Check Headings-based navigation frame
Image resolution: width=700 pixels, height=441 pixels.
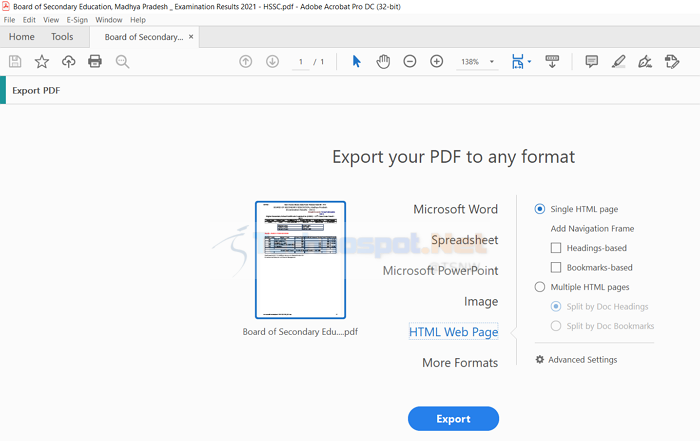(556, 248)
